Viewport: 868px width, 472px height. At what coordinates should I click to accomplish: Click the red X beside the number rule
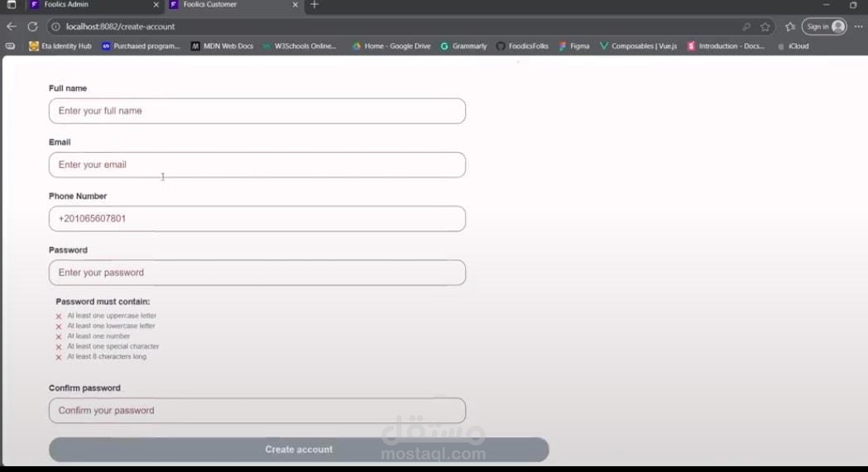[59, 336]
